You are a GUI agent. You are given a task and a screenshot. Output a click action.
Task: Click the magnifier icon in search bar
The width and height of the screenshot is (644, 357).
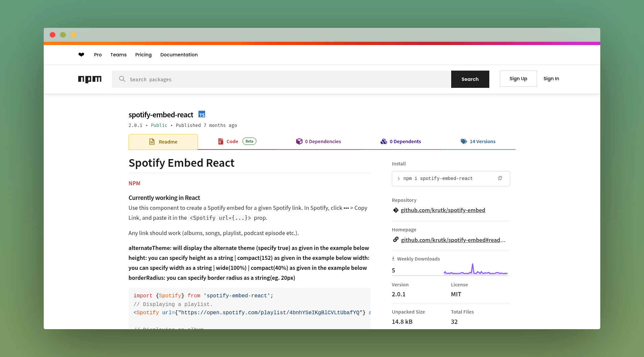click(x=122, y=79)
